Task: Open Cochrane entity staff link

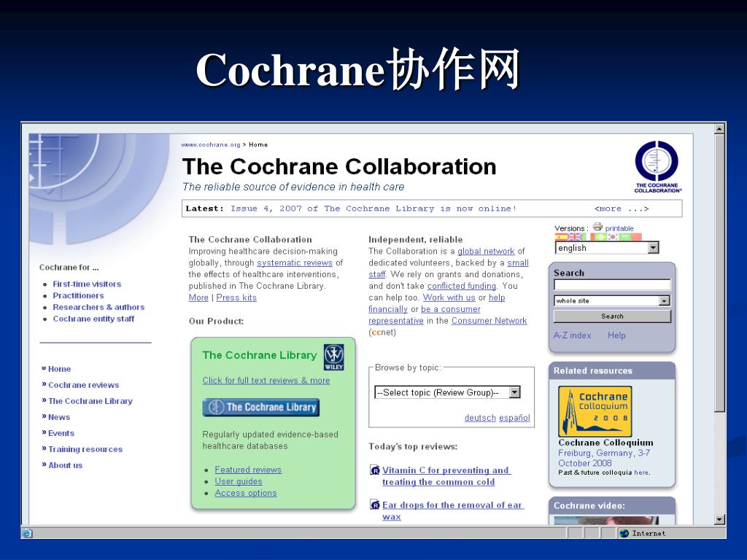Action: 93,319
